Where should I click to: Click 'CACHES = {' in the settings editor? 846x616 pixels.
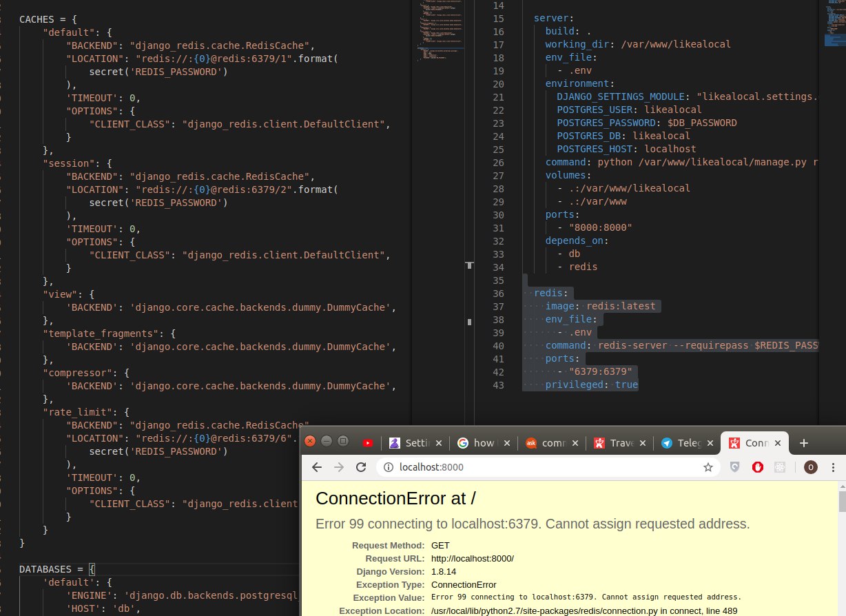click(x=48, y=19)
